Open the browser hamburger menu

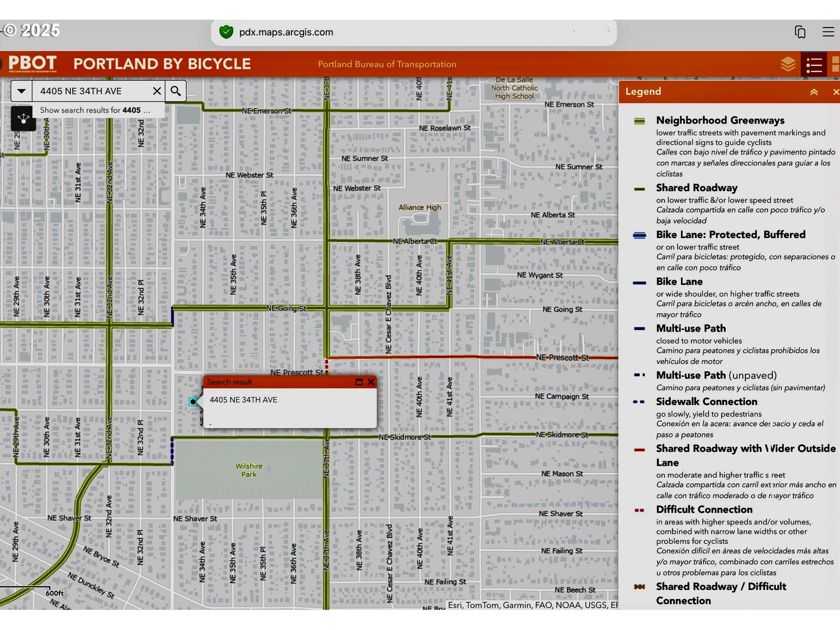tap(828, 31)
